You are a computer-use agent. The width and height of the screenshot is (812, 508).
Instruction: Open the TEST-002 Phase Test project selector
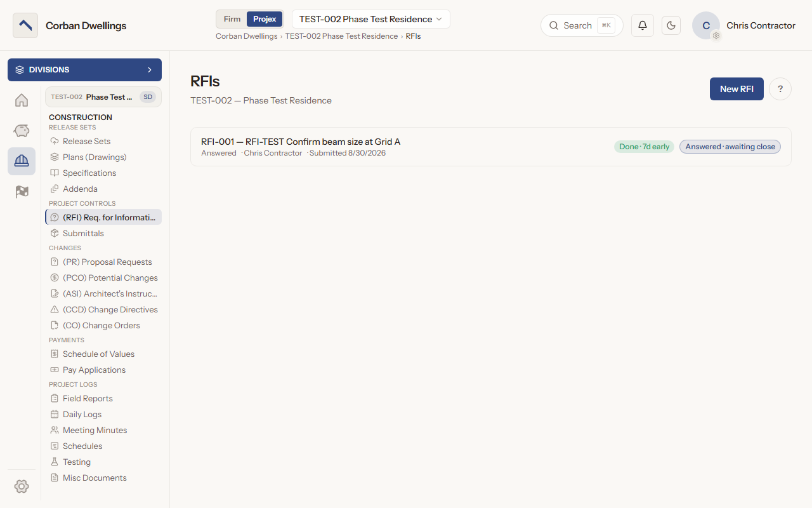coord(103,97)
